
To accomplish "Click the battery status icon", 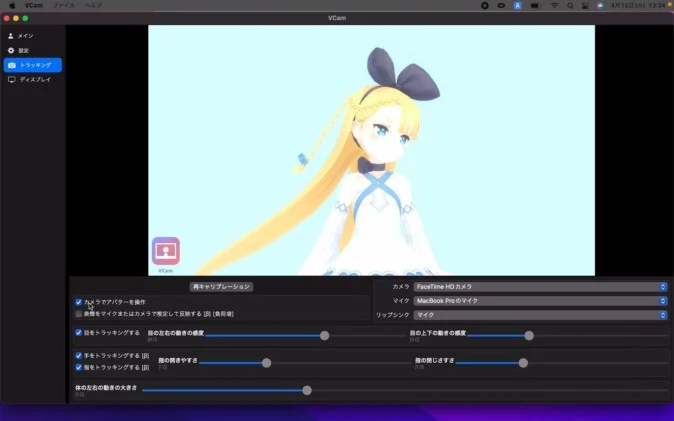I will [x=535, y=6].
